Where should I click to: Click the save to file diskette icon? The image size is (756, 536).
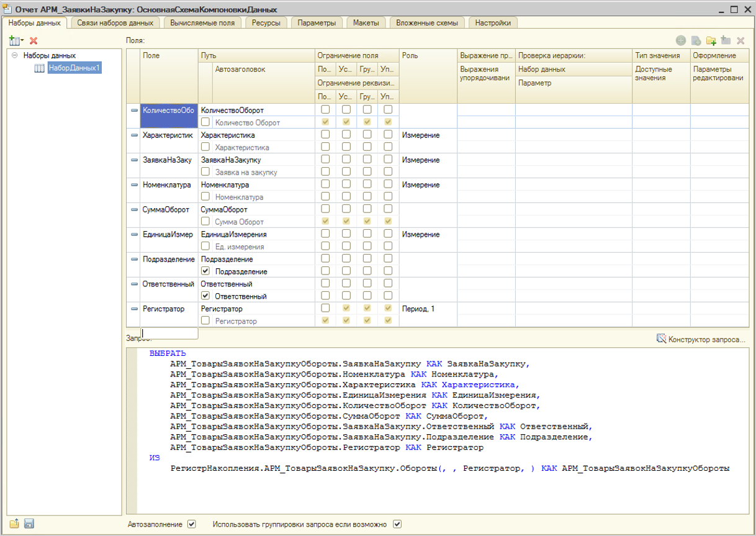pos(29,524)
